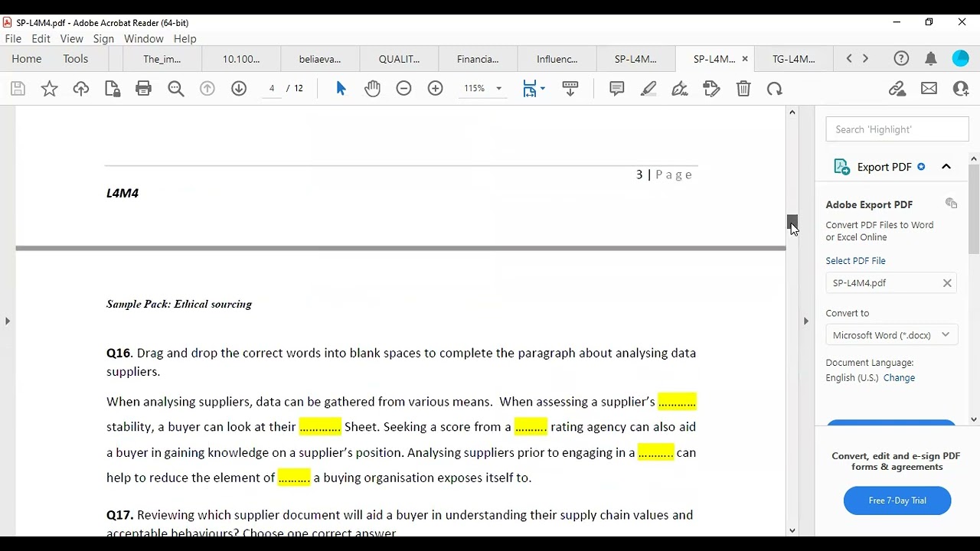Click the blue account avatar
Screen dimensions: 980x551
[961, 59]
